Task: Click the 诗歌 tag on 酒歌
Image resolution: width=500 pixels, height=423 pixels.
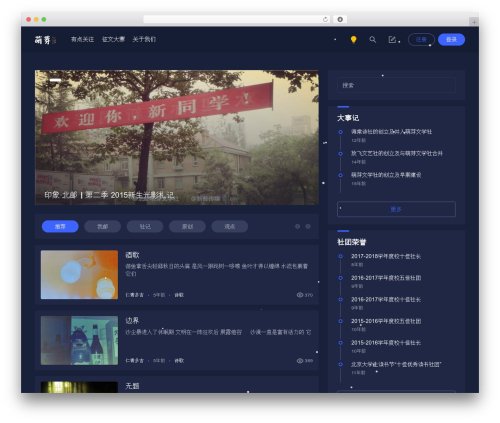Action: (x=179, y=295)
